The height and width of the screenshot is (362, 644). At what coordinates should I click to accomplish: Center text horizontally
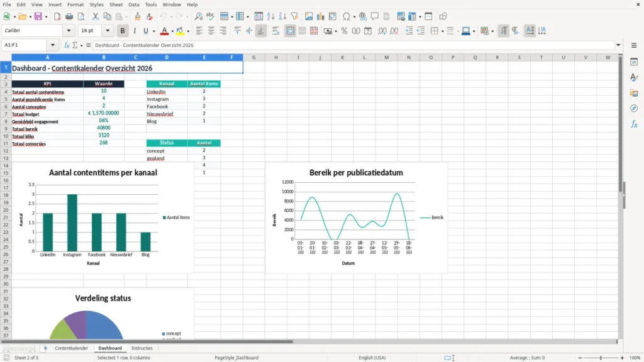211,31
